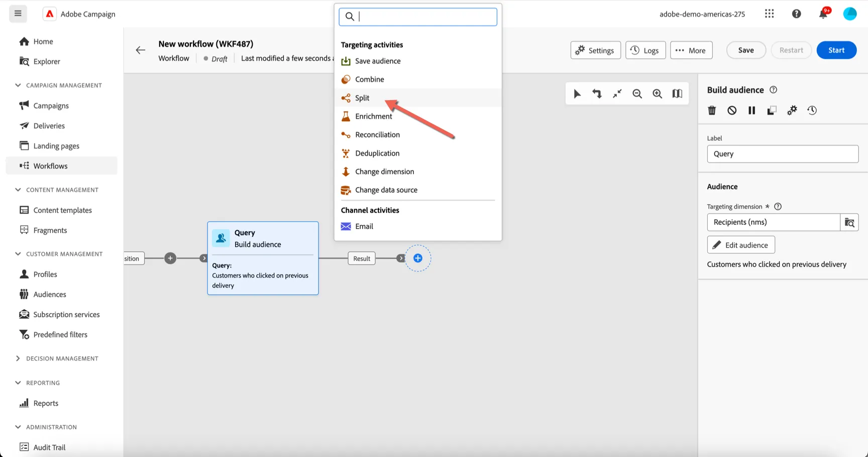
Task: Click grey plus node before Query
Action: coord(170,258)
